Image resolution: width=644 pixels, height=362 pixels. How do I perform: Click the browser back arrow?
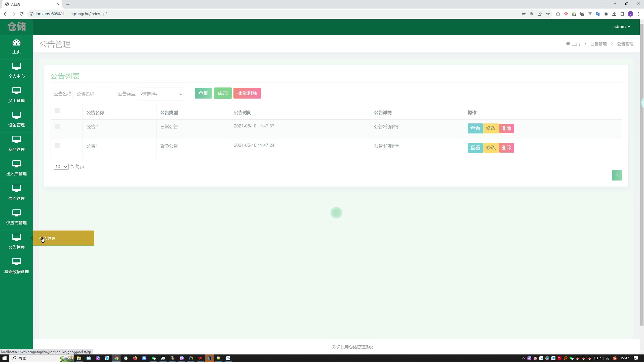6,14
